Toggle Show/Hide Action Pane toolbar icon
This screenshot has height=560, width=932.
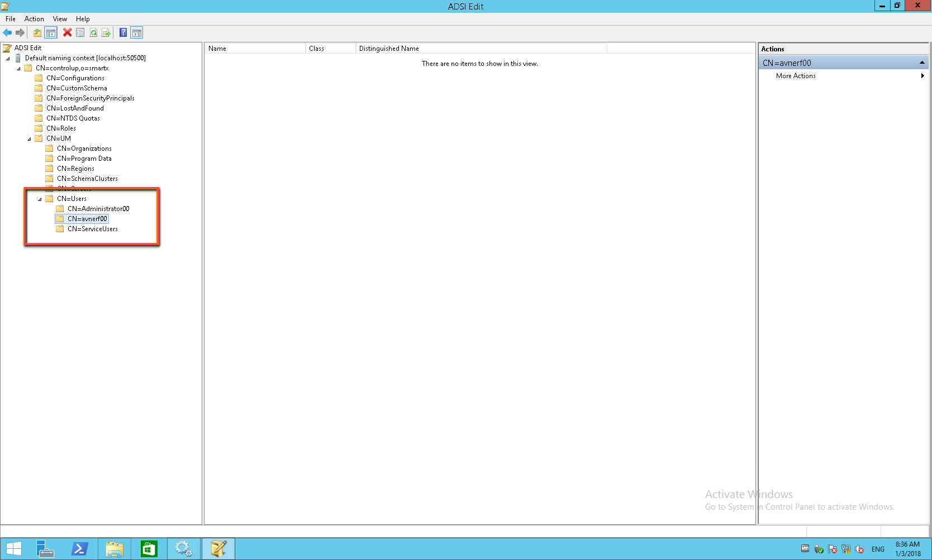point(137,33)
